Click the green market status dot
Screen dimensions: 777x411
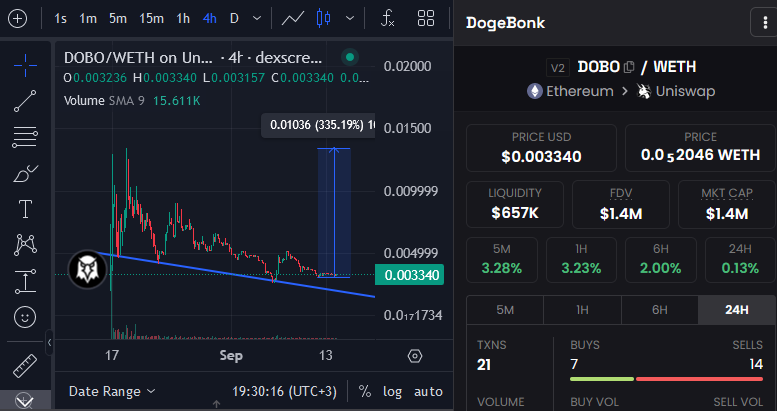click(x=350, y=58)
